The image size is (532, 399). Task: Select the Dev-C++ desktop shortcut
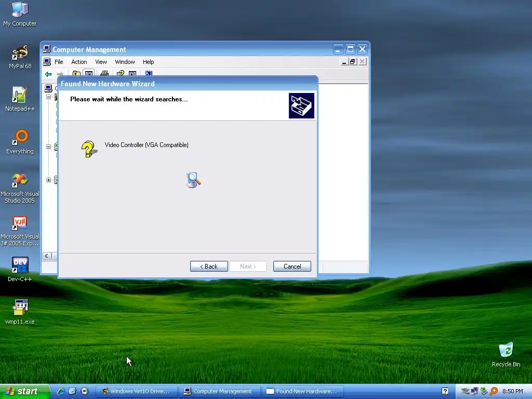point(20,270)
